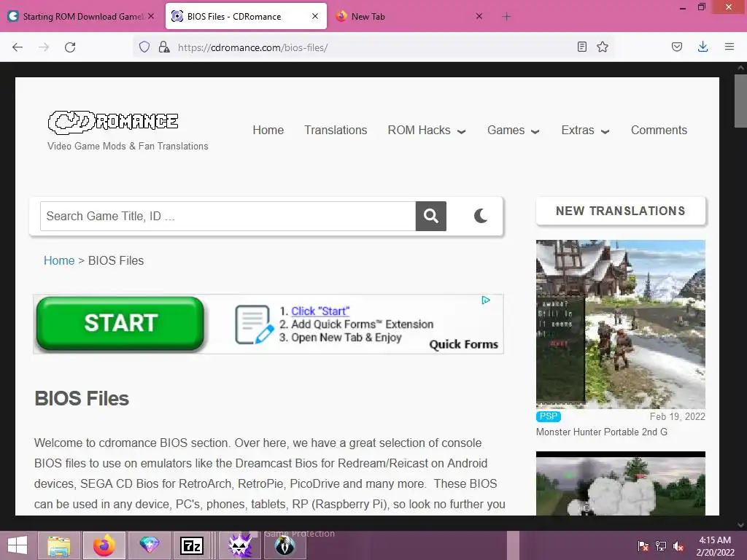This screenshot has width=747, height=560.
Task: Click the magnifier search button
Action: pyautogui.click(x=430, y=216)
